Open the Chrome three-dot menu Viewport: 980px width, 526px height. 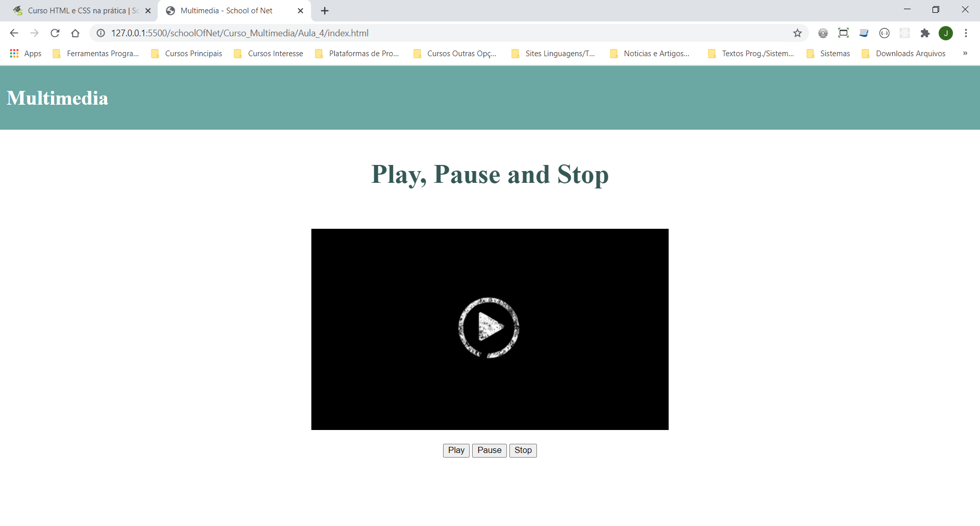(x=966, y=33)
